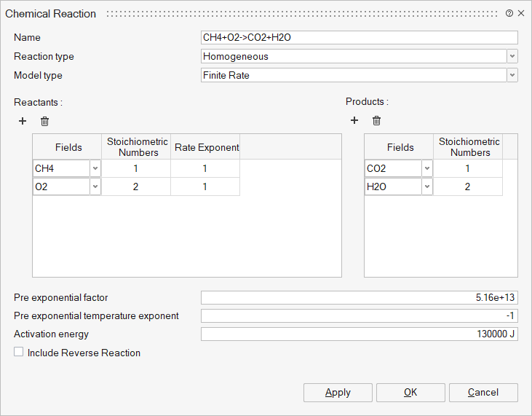Open the help icon in title bar

(509, 14)
